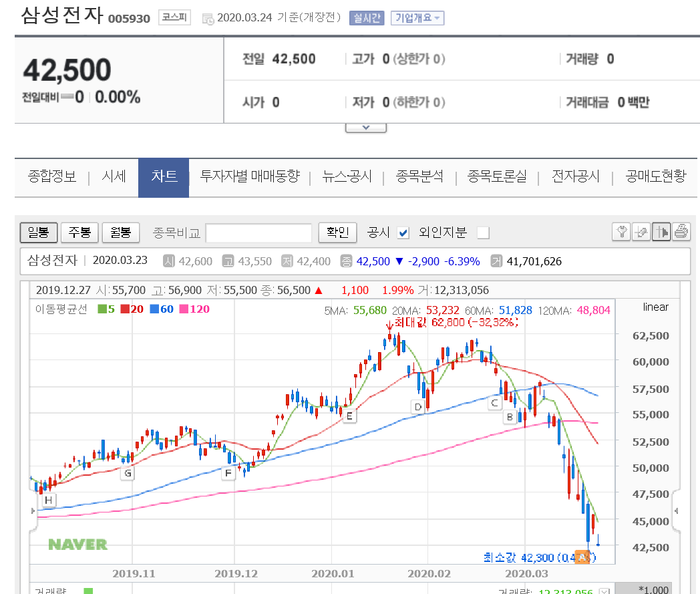This screenshot has width=700, height=594.
Task: Click disclosure marker B on chart
Action: click(x=510, y=417)
